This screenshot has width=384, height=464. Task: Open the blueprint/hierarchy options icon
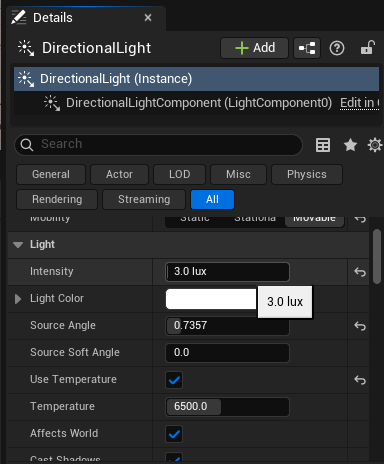[307, 48]
